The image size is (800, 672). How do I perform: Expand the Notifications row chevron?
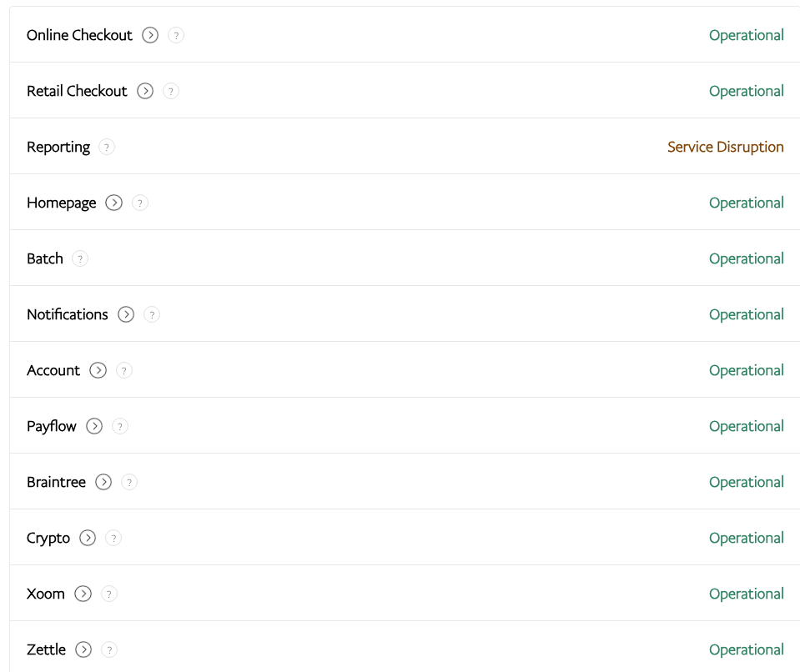126,314
